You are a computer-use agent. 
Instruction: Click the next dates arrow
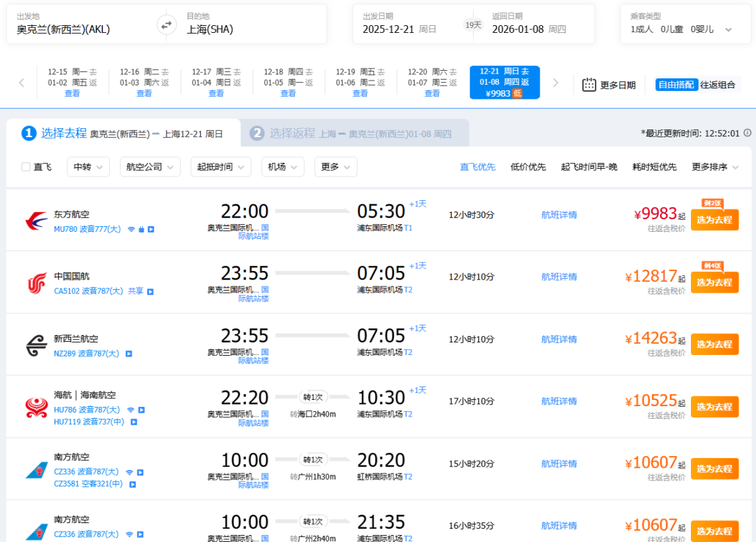556,83
